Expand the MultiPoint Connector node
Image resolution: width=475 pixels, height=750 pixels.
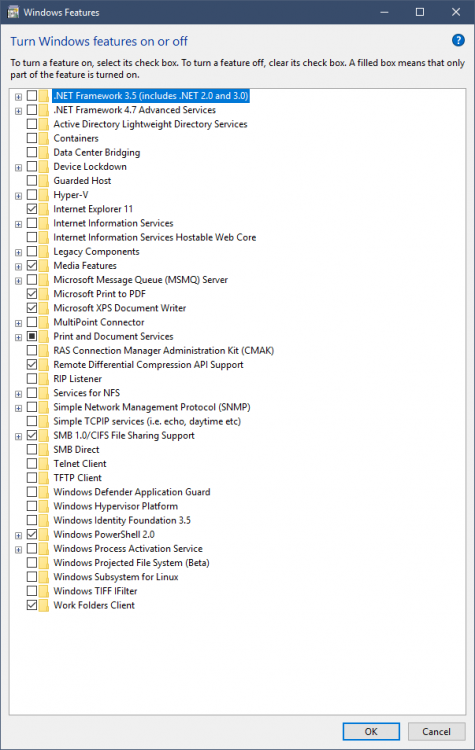pyautogui.click(x=18, y=323)
